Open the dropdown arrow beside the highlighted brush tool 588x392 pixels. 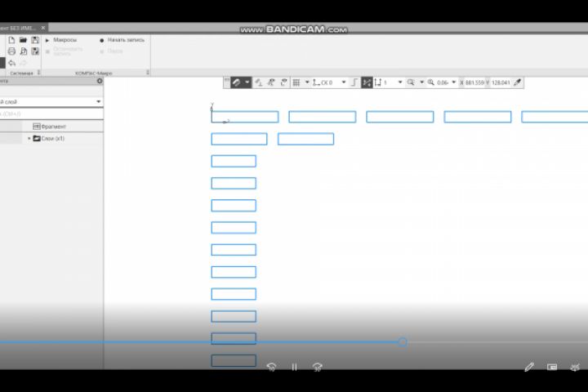[x=247, y=82]
